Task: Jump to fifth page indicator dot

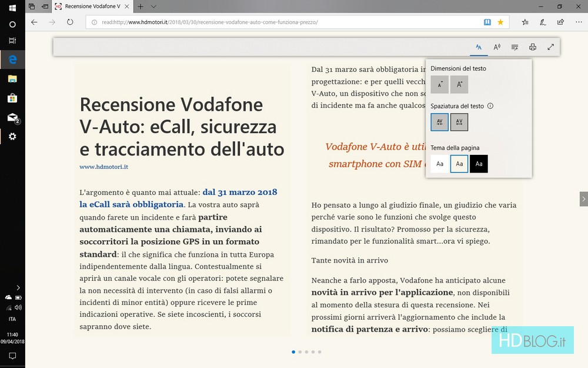Action: click(x=319, y=352)
